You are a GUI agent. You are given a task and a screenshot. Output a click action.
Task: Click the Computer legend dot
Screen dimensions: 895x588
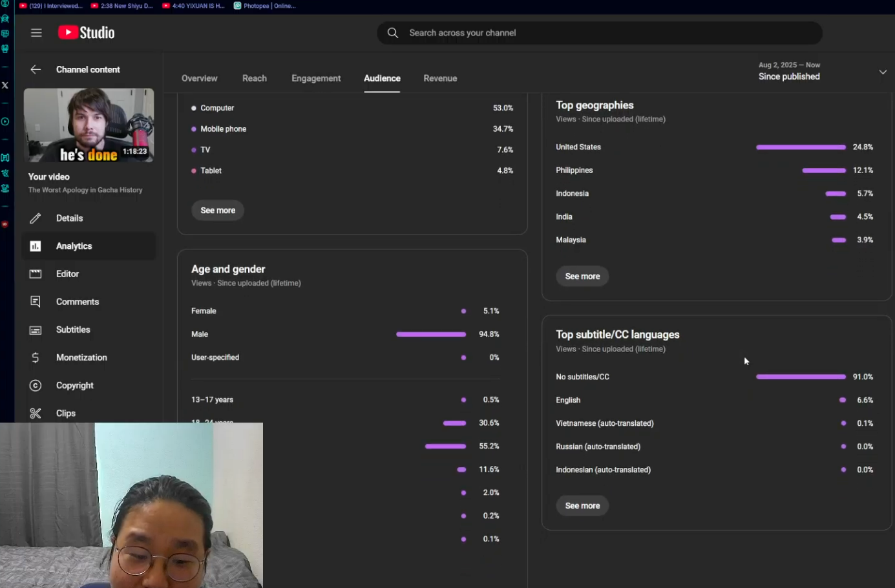click(193, 108)
